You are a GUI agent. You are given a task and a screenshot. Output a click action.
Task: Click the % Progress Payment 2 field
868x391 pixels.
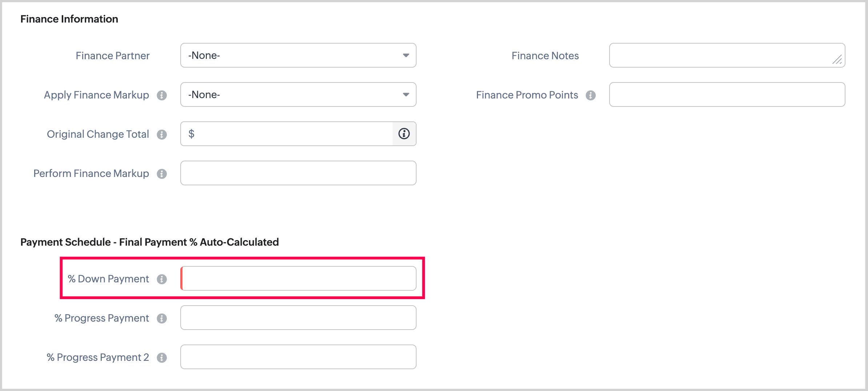(x=298, y=357)
